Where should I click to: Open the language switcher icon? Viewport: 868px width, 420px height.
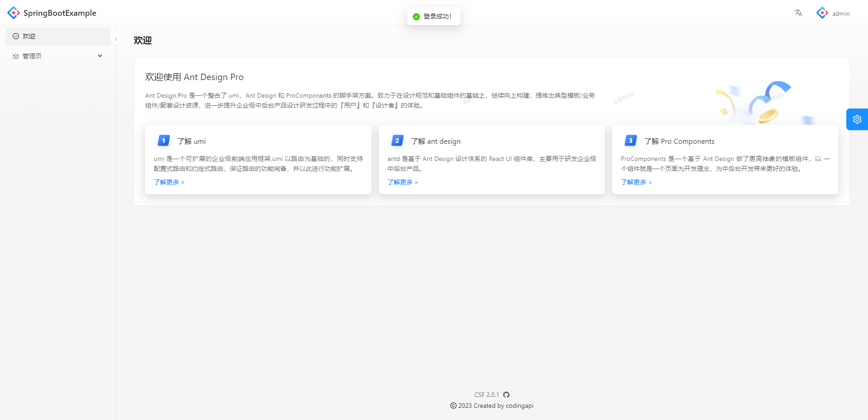point(798,13)
